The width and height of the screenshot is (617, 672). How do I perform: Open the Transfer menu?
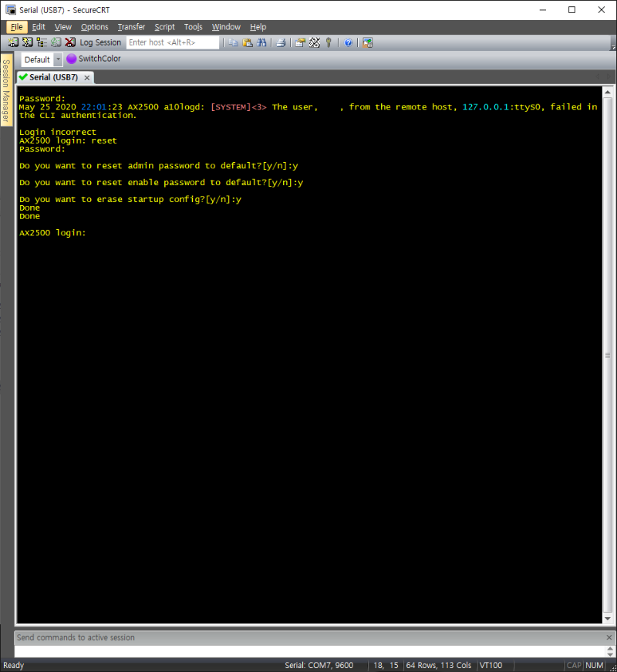click(x=132, y=27)
